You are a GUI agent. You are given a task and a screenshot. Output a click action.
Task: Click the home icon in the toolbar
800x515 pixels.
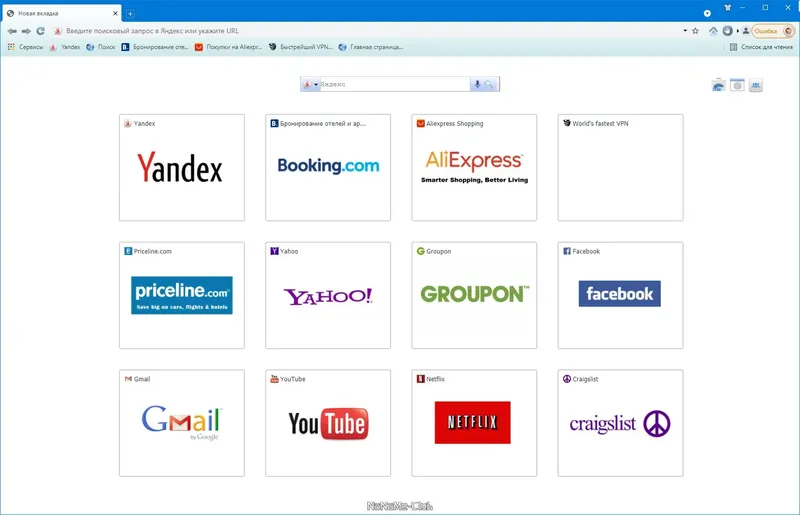point(713,31)
